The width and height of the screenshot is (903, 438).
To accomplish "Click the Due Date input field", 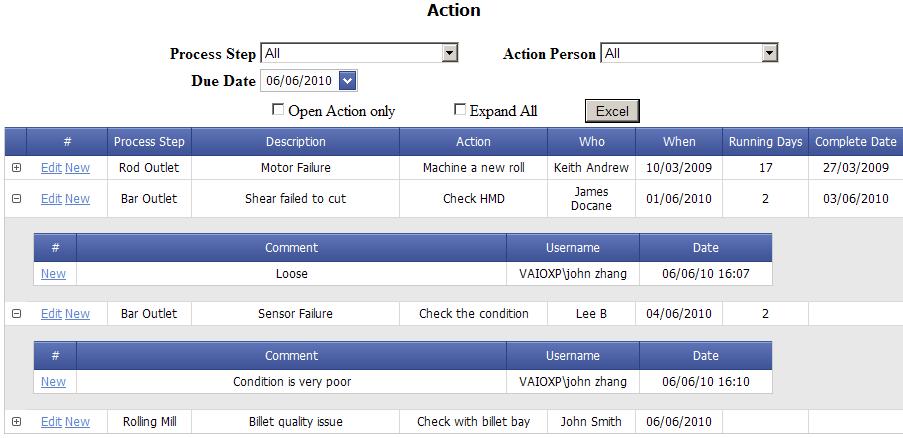I will [x=300, y=81].
